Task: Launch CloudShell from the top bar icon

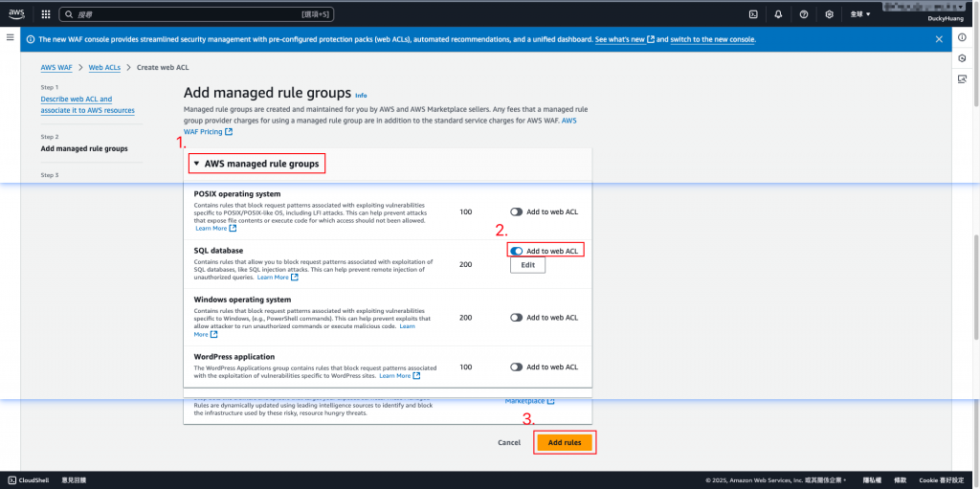Action: 754,13
